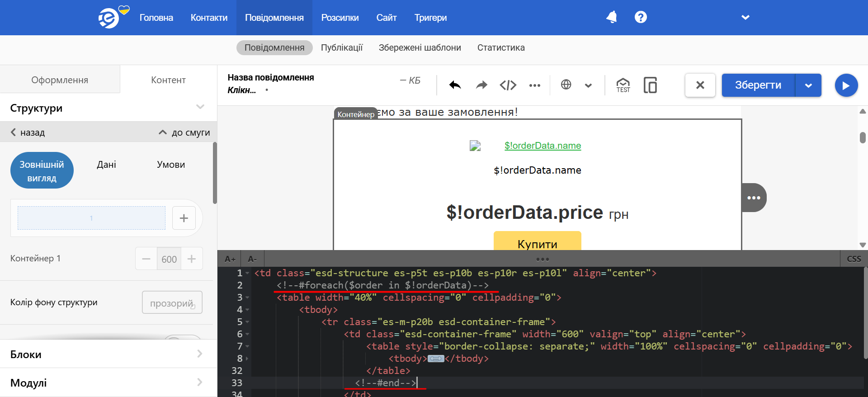Click the Контейнер 1 width field
This screenshot has width=868, height=397.
[169, 259]
